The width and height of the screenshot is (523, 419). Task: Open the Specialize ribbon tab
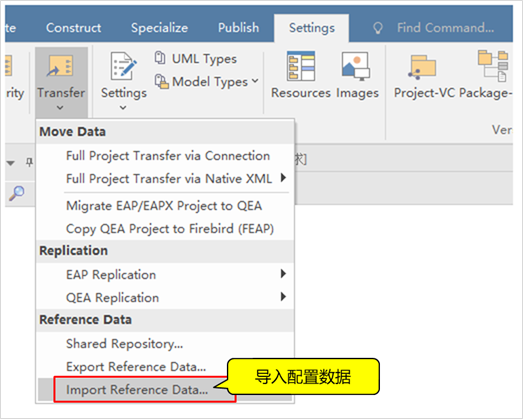coord(159,28)
